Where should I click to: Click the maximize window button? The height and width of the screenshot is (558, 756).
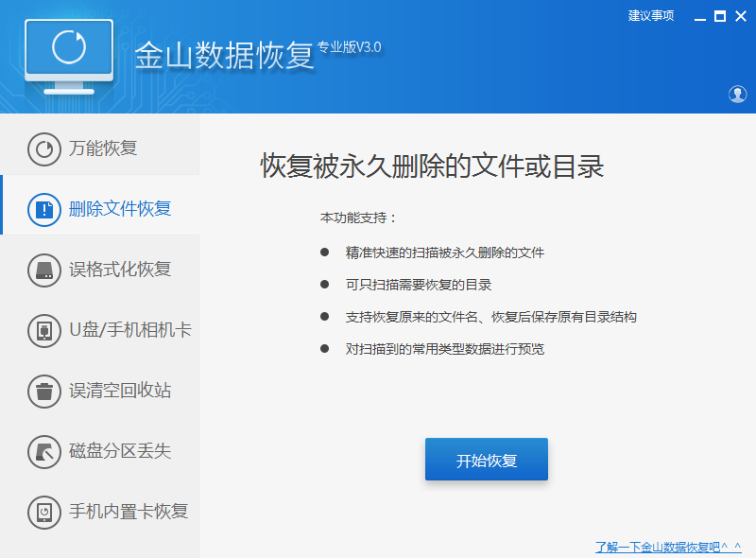pyautogui.click(x=722, y=14)
